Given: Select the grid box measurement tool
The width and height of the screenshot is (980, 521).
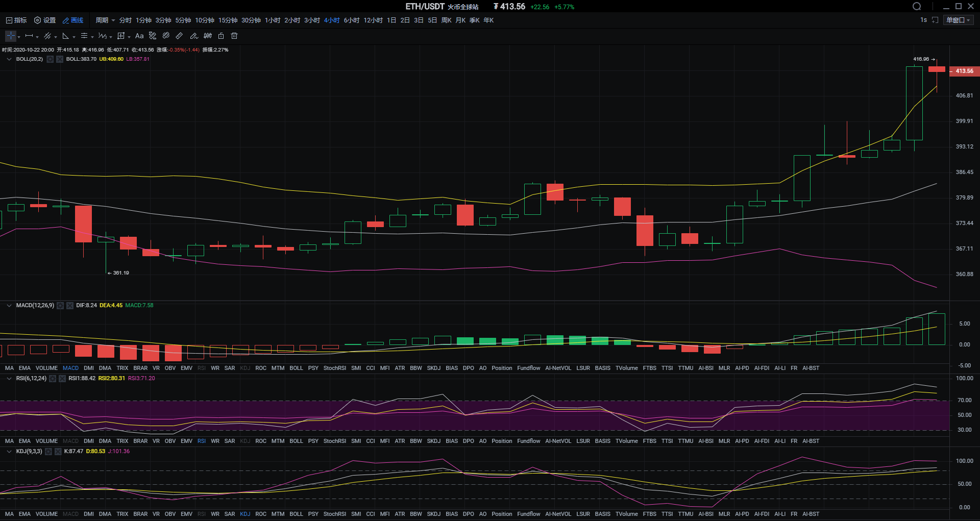Looking at the screenshot, I should point(121,36).
